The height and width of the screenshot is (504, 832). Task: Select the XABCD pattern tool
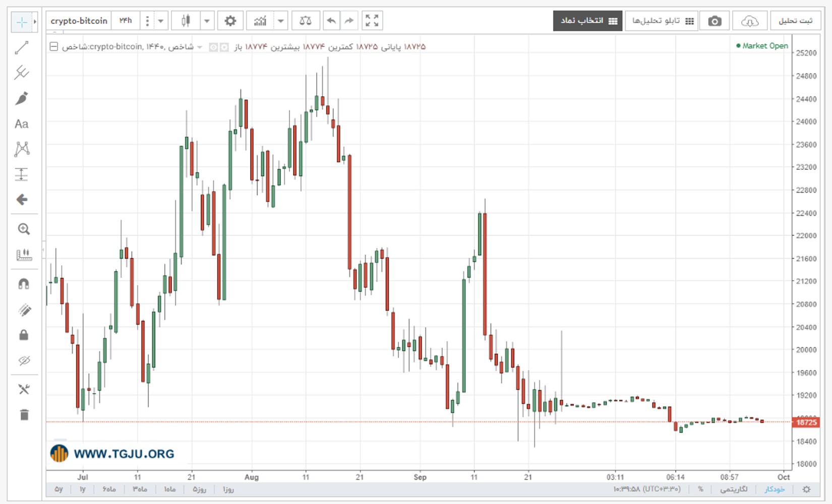tap(22, 149)
